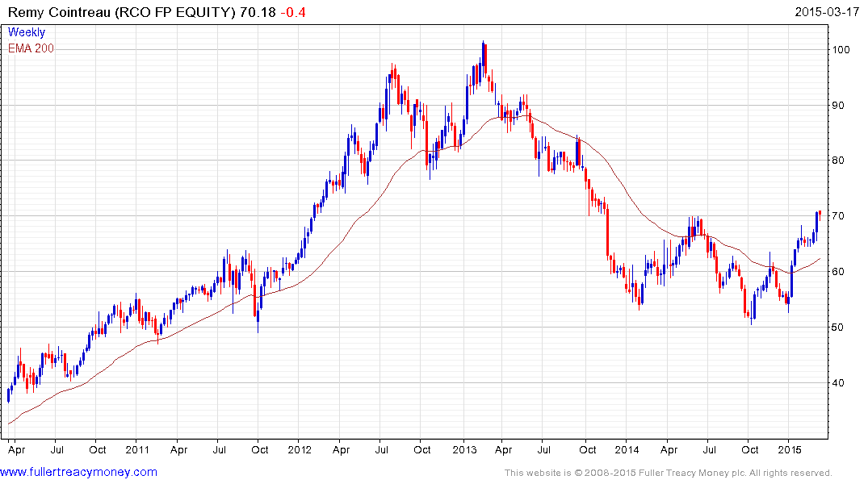
Task: Select the 2015 year label on time axis
Action: [790, 449]
